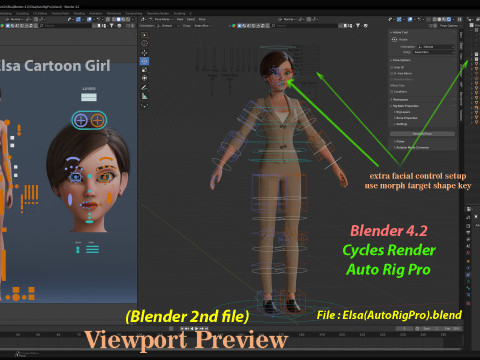Click the blue plus circle picker control

pyautogui.click(x=81, y=120)
